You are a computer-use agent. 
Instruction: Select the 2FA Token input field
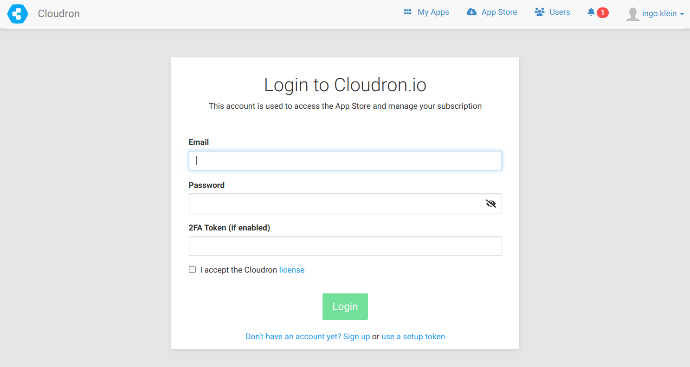345,246
